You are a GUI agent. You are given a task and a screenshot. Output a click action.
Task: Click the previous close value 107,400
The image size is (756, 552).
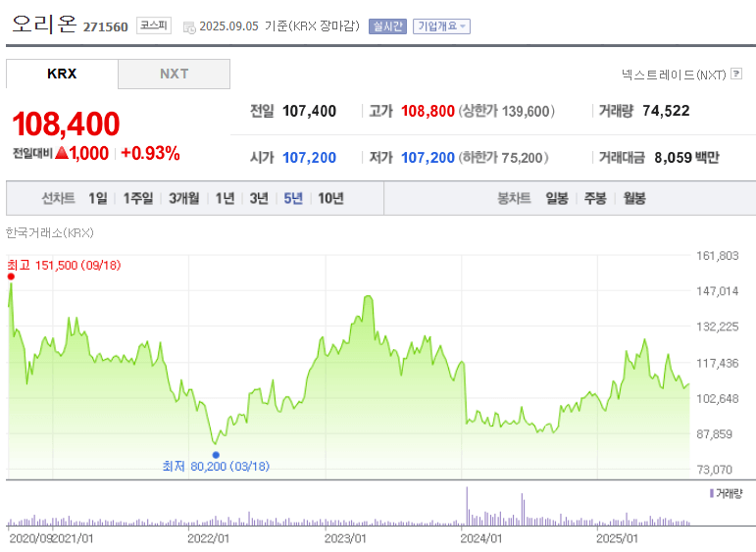coord(309,111)
